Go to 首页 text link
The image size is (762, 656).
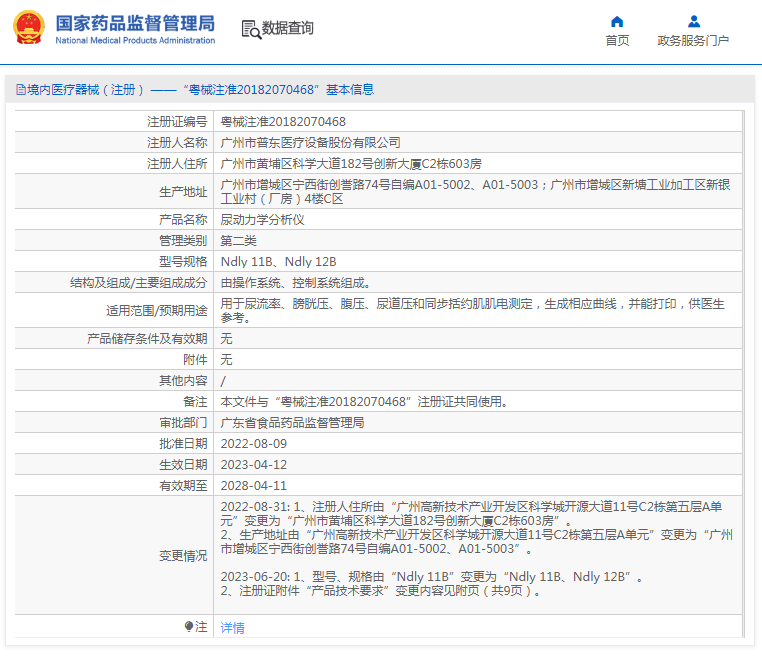(x=617, y=40)
